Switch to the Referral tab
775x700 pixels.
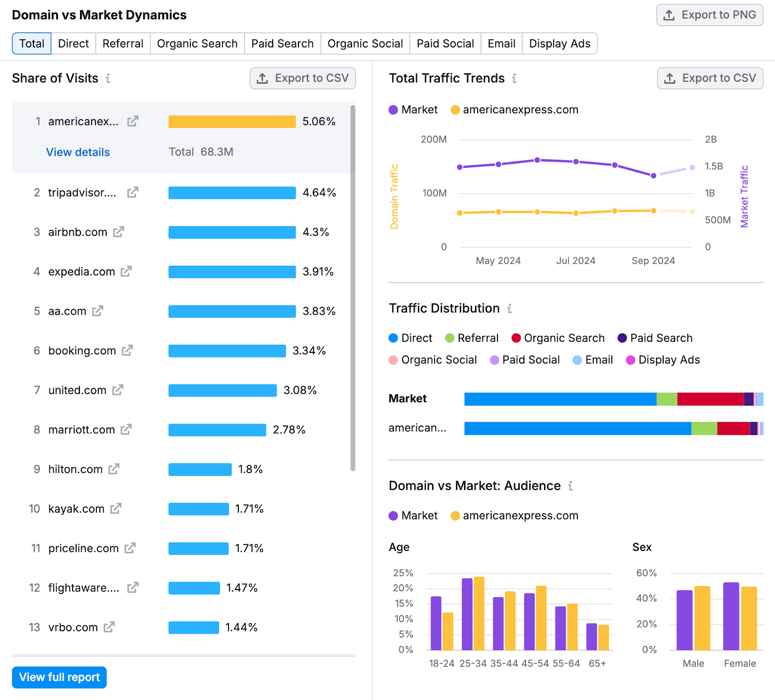(123, 44)
